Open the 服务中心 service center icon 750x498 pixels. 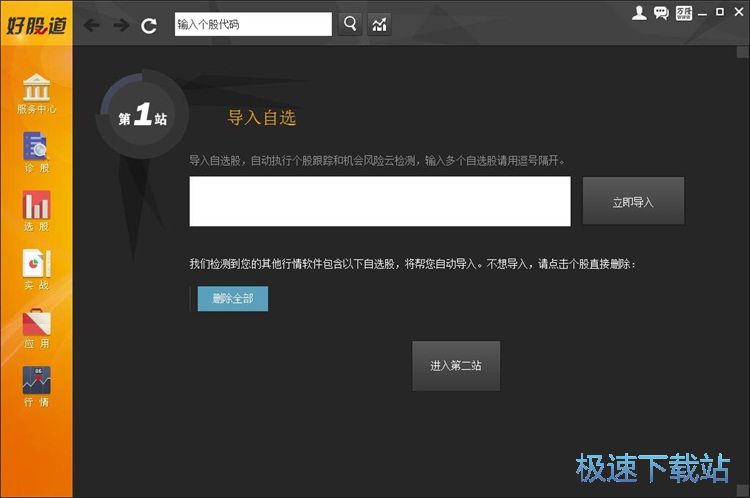coord(36,94)
